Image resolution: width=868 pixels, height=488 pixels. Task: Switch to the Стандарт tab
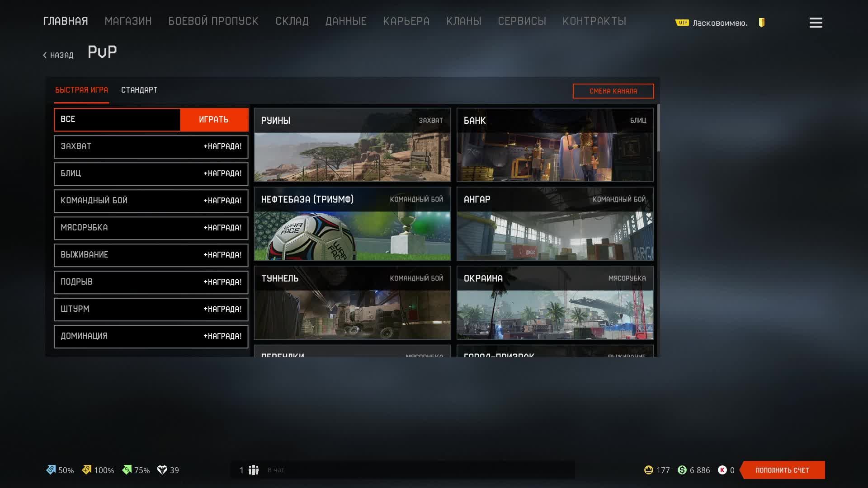[x=139, y=90]
